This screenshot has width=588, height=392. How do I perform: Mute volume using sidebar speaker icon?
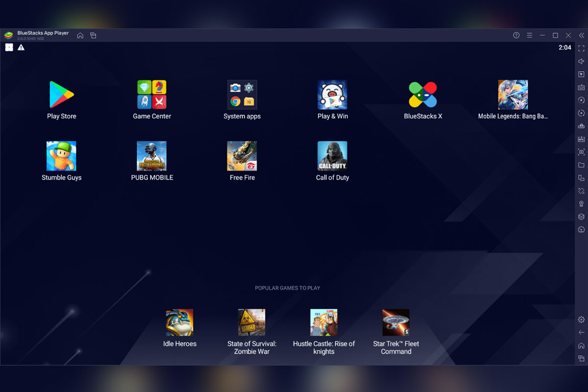click(x=581, y=61)
